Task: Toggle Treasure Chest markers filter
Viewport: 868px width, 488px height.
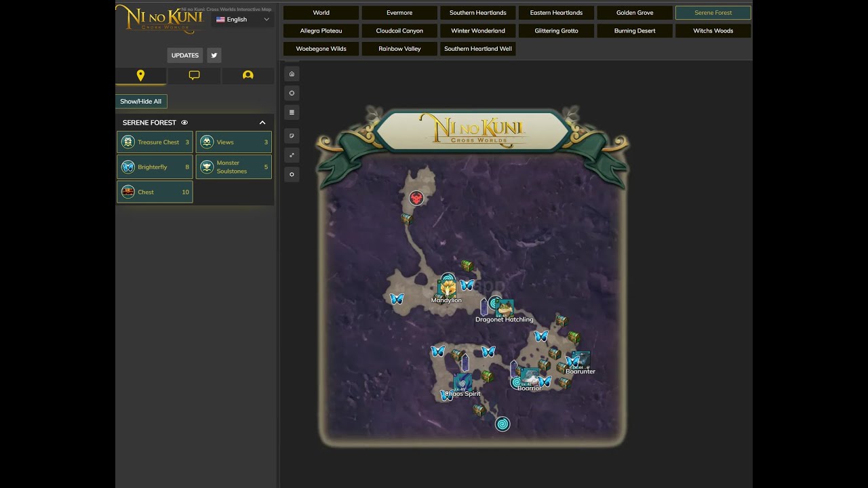Action: tap(155, 142)
